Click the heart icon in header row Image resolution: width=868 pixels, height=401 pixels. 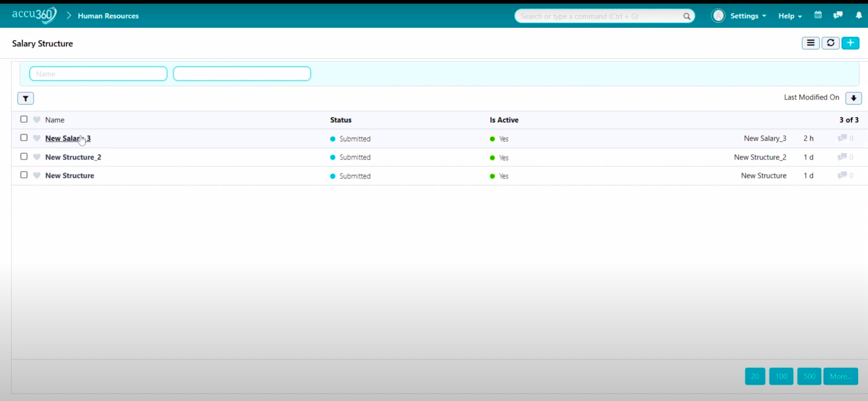click(x=37, y=120)
